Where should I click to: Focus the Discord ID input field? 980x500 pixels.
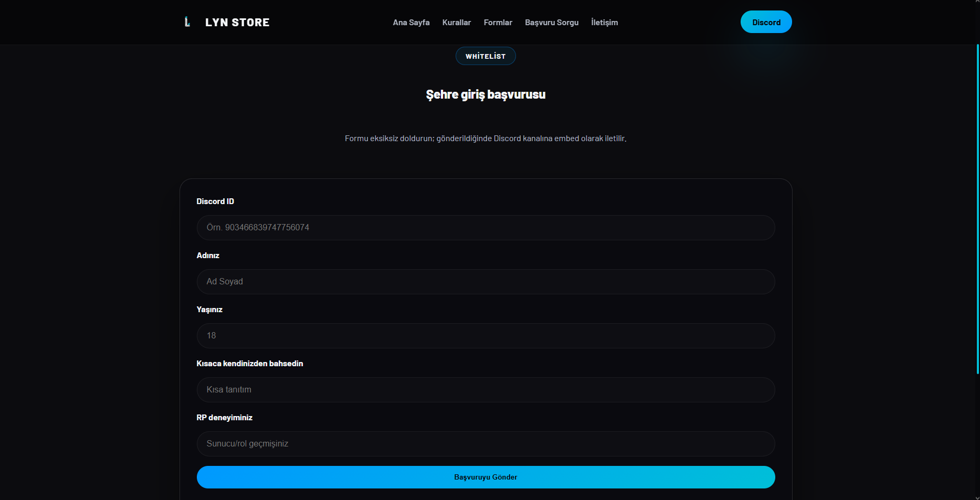point(485,228)
